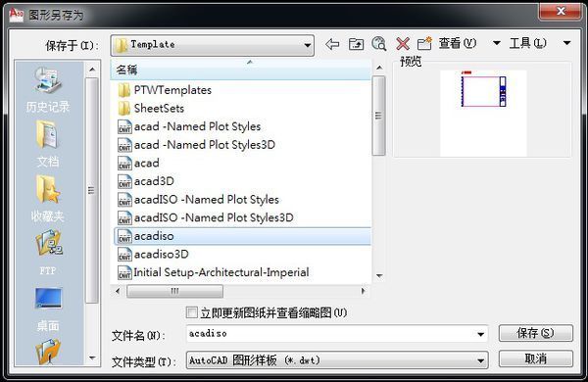Open Favorites folder in places bar
The height and width of the screenshot is (382, 588).
pyautogui.click(x=48, y=199)
